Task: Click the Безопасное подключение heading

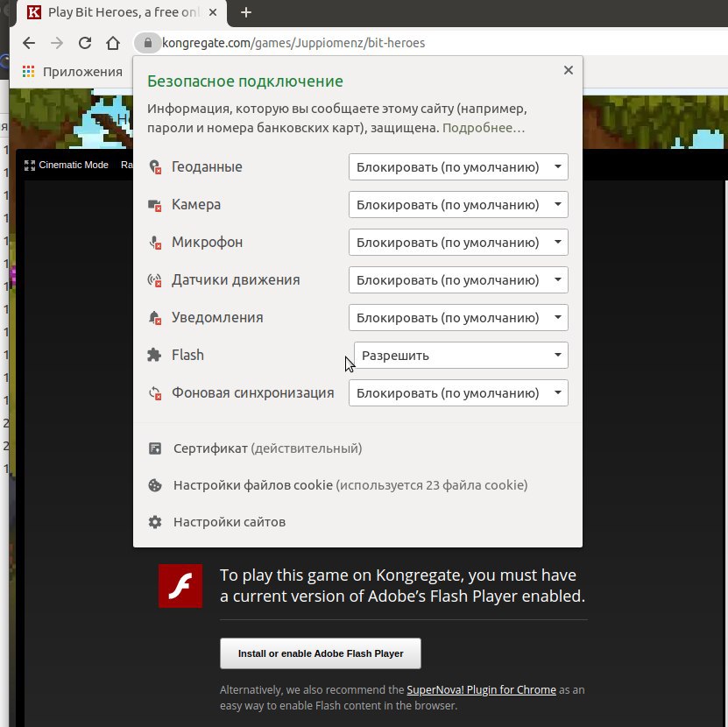Action: (245, 81)
